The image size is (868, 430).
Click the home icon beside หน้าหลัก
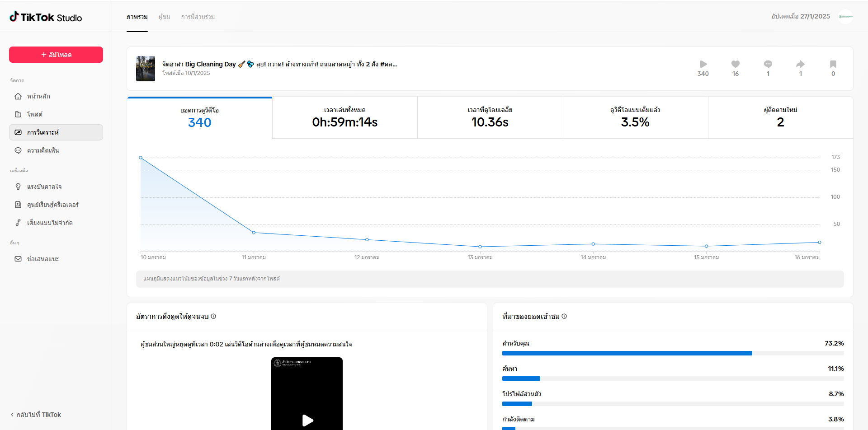(18, 96)
